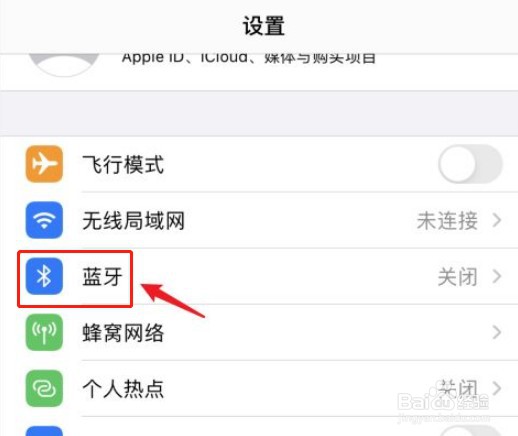Open 无线局域网 settings label
Viewport: 518px width, 436px height.
[133, 221]
